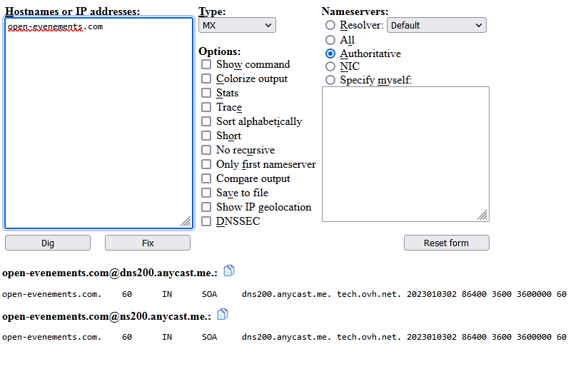The width and height of the screenshot is (588, 369).
Task: Open the record Type dropdown showing MX
Action: point(237,25)
